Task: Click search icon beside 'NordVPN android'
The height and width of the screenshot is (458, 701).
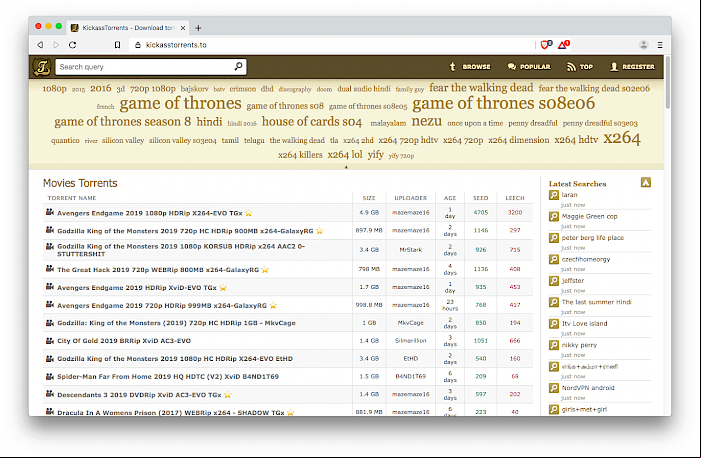Action: 554,388
